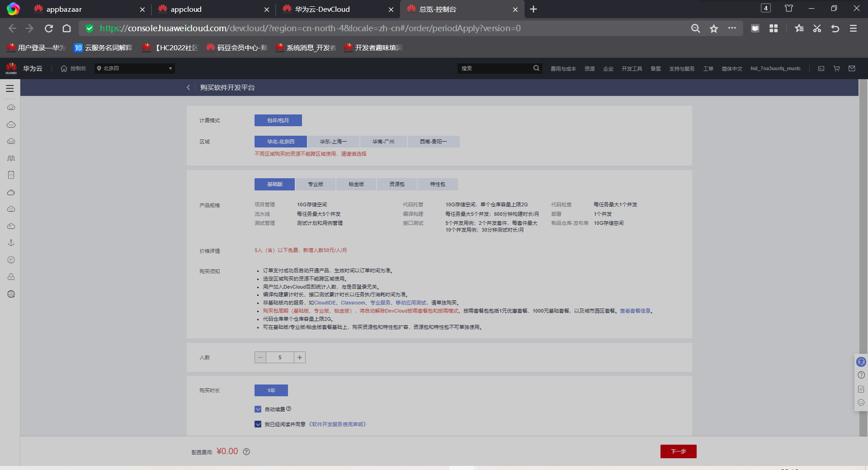This screenshot has height=470, width=868.
Task: Select 1年 purchase duration
Action: pos(271,390)
